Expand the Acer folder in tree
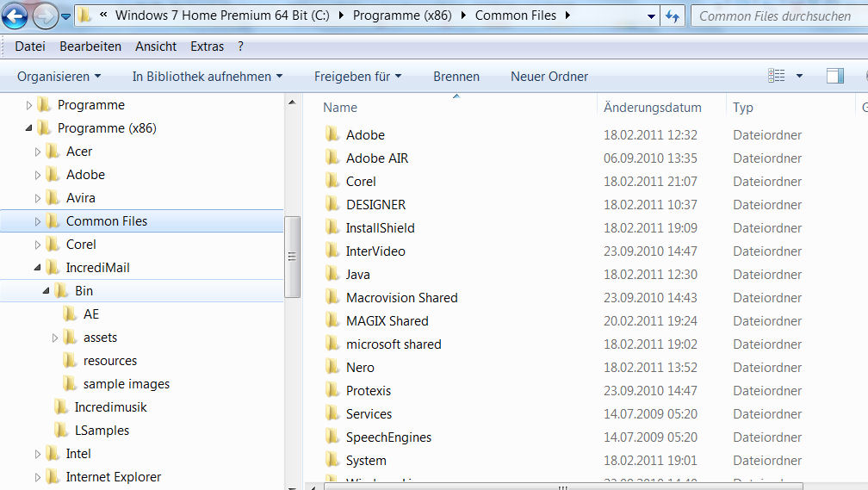Image resolution: width=868 pixels, height=490 pixels. 38,152
